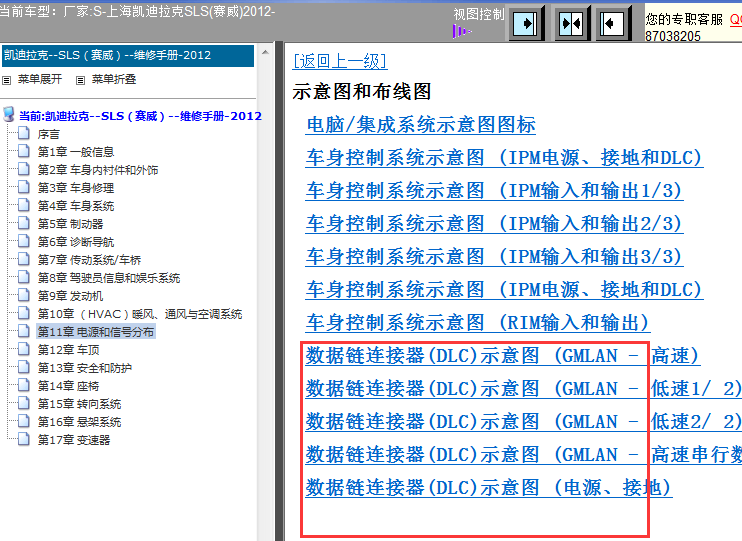Open 序言 in the manual tree
742x541 pixels.
click(49, 134)
